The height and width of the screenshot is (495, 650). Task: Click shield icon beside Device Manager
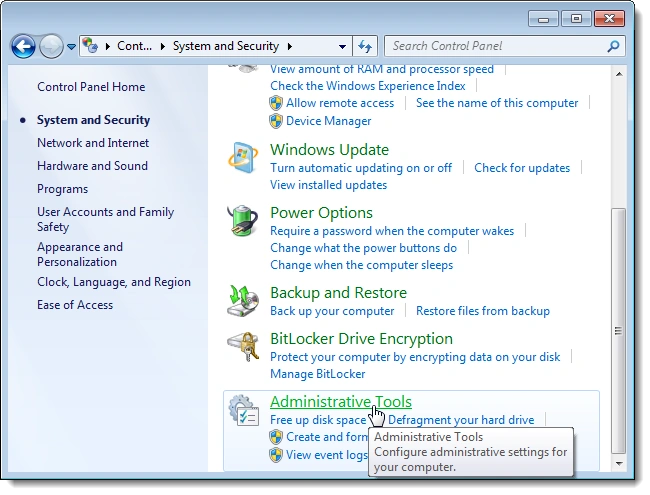(276, 121)
